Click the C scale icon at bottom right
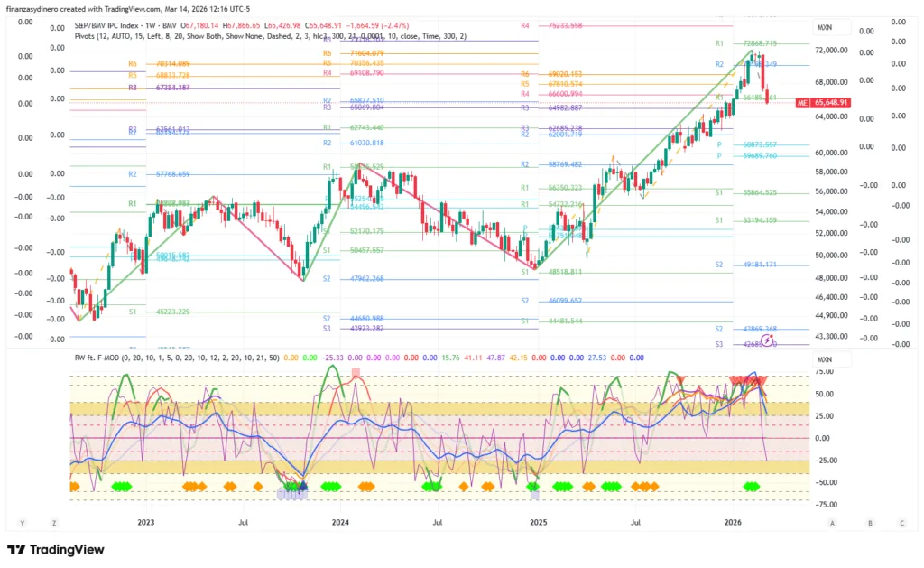The image size is (924, 568). (x=901, y=522)
